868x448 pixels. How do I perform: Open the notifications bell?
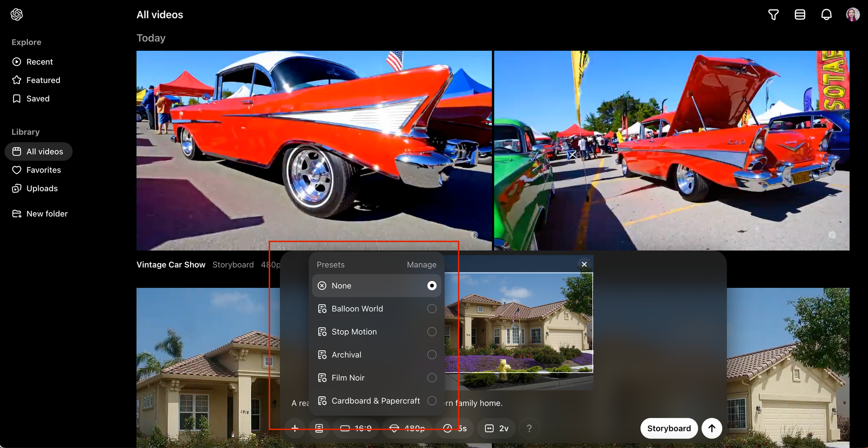(826, 15)
